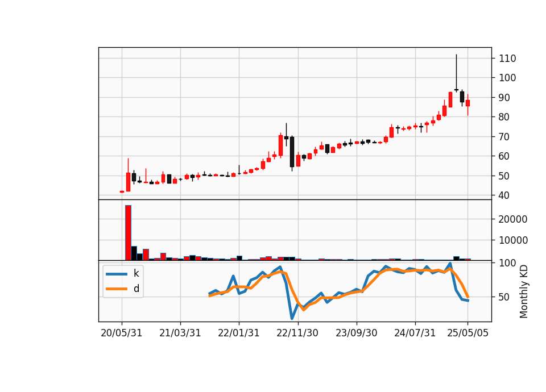546x392 pixels.
Task: Click the 25/05/05 date axis label
Action: tap(468, 333)
